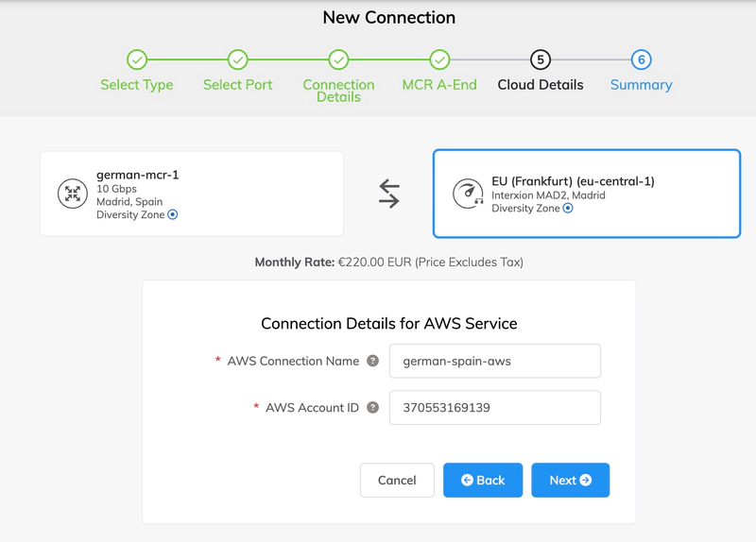The width and height of the screenshot is (756, 542).
Task: Click the swap arrows icon between the cards
Action: tap(389, 194)
